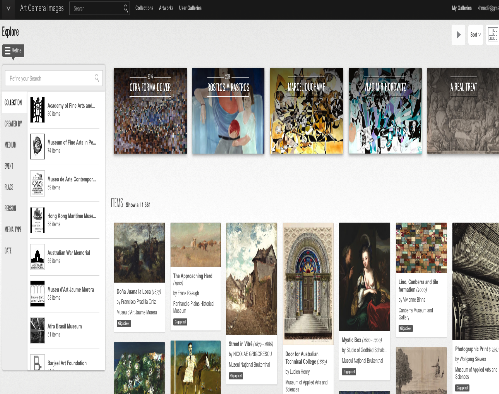Click the Australian War Memorial logo
The image size is (499, 394).
pos(37,257)
